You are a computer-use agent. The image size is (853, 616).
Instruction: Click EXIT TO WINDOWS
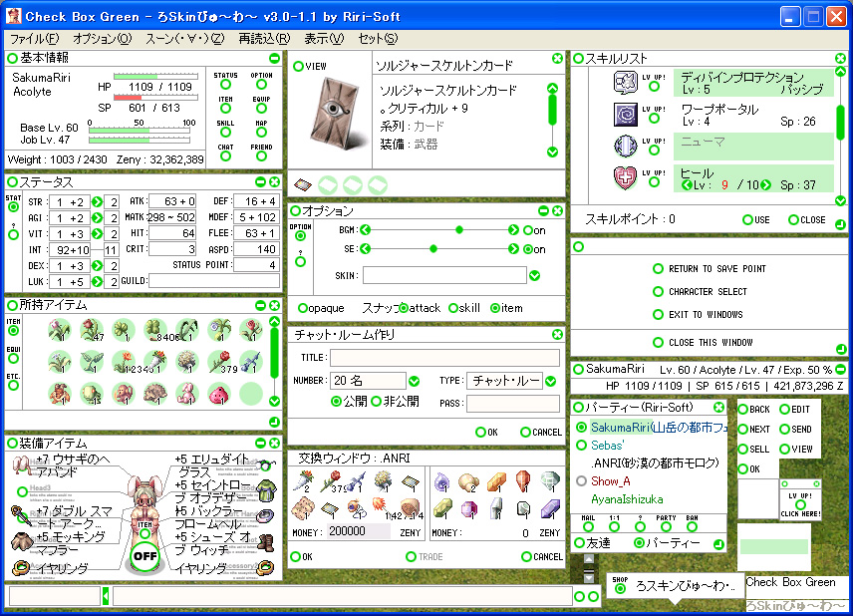[698, 314]
